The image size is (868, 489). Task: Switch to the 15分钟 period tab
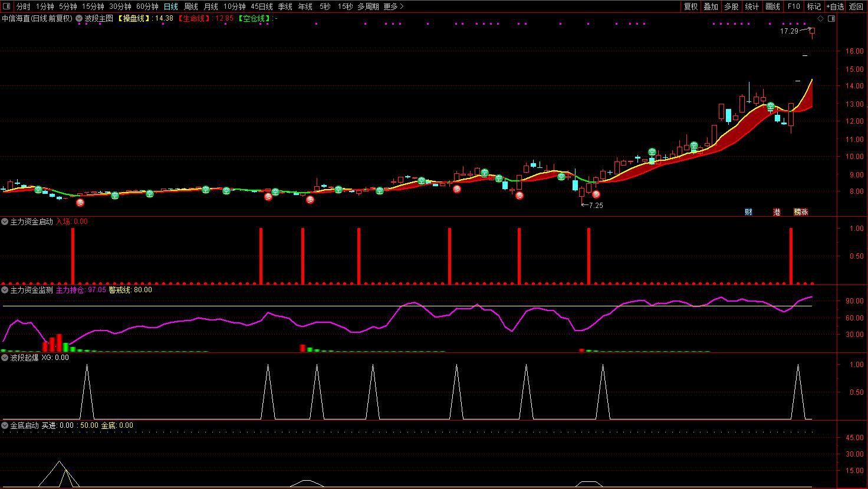[93, 6]
